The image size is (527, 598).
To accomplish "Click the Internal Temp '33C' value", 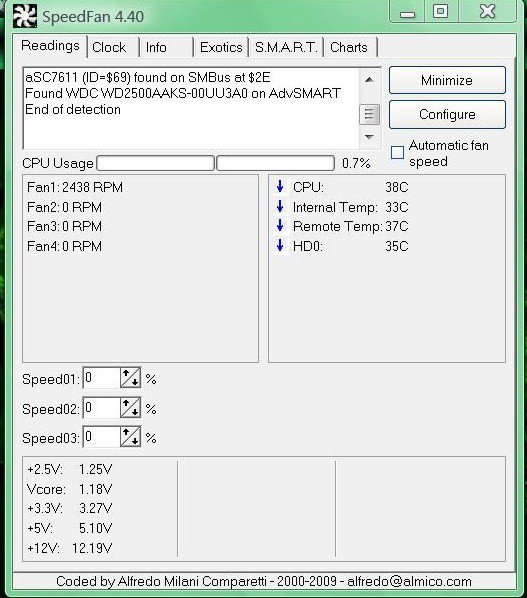I will point(397,207).
